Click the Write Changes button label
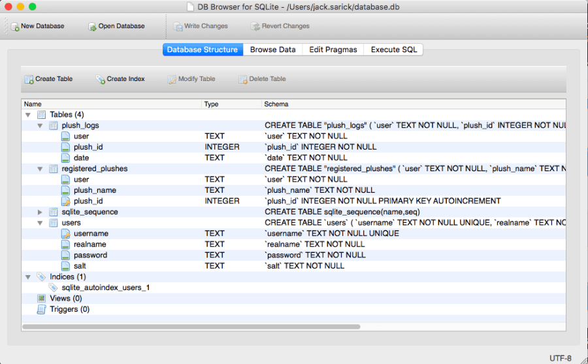The height and width of the screenshot is (364, 588). click(206, 26)
